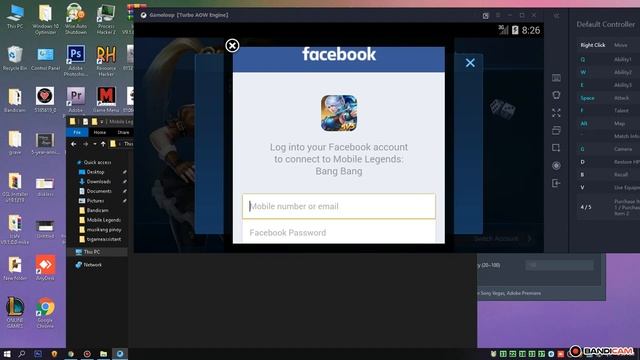Click the Gameloop record icon in the sidebar
Screen dimensions: 640x360
(x=556, y=165)
